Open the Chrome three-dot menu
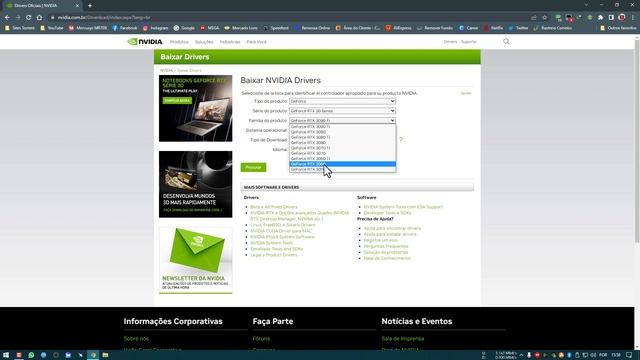640x360 pixels. (633, 18)
